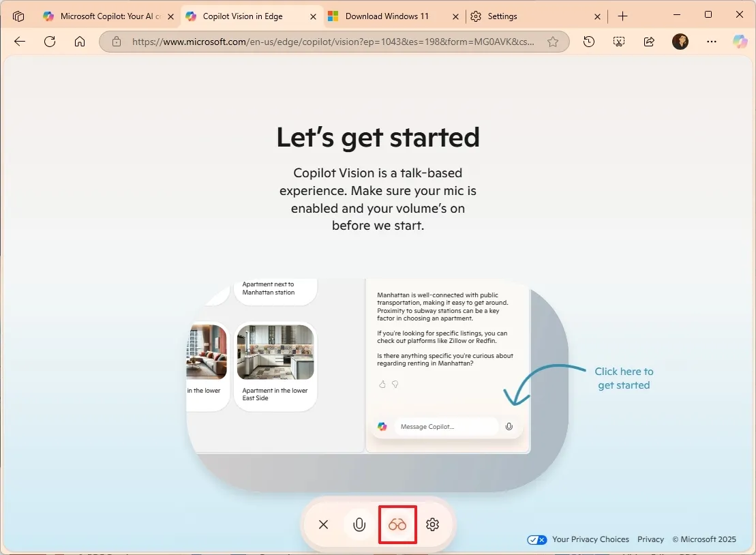Click the microphone icon in the Copilot toolbar
The image size is (756, 555).
point(359,524)
